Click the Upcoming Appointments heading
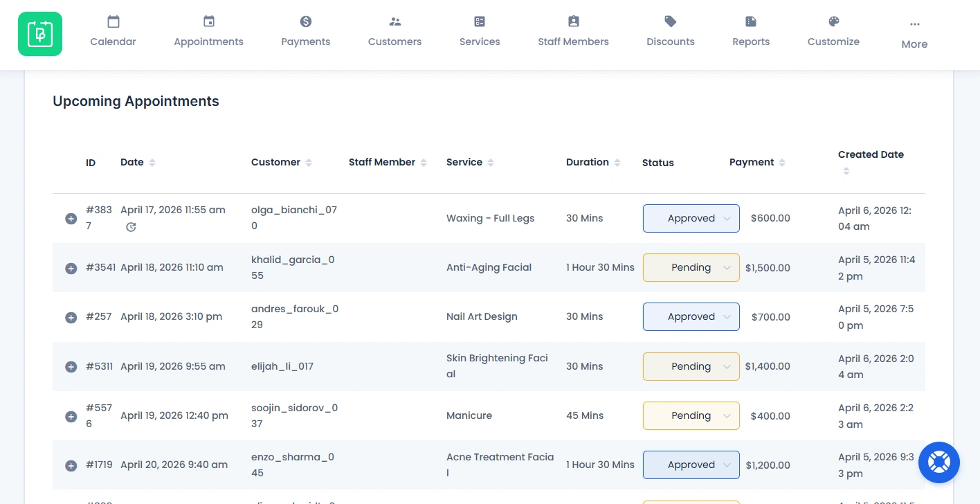 pyautogui.click(x=136, y=101)
